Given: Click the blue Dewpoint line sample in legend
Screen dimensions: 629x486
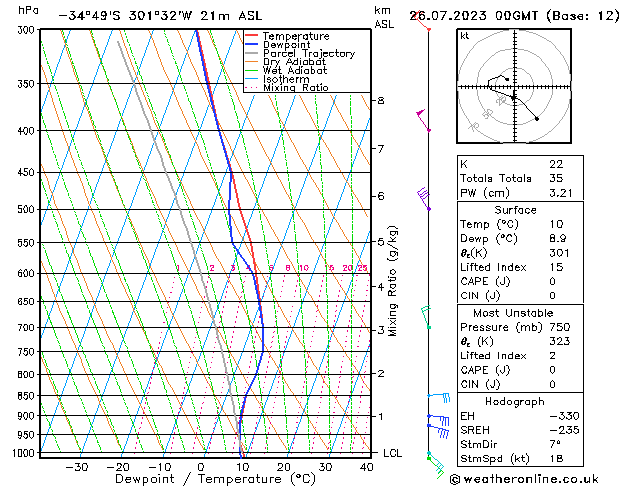Looking at the screenshot, I should [251, 44].
